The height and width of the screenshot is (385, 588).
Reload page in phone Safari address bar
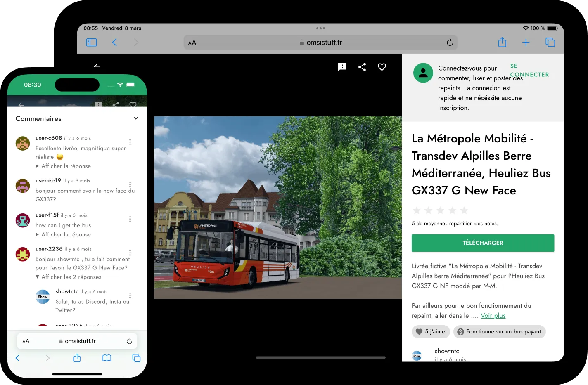[x=129, y=341]
